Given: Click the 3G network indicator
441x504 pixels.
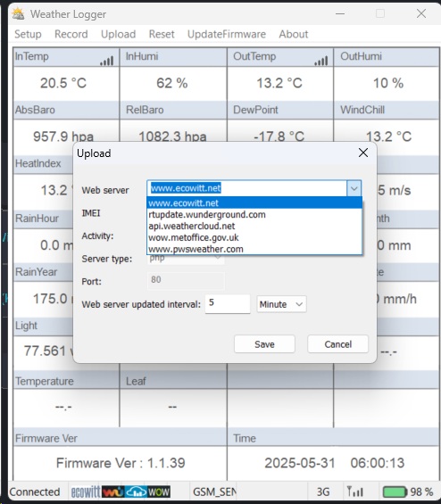Looking at the screenshot, I should click(323, 492).
